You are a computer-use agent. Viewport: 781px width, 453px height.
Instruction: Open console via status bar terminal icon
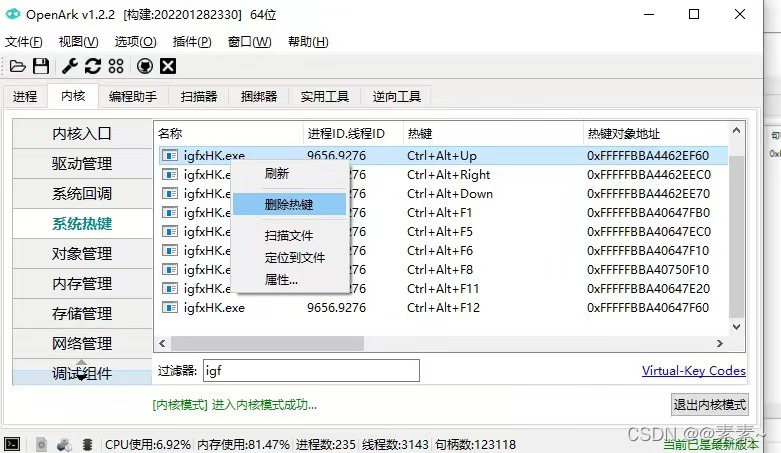point(12,444)
